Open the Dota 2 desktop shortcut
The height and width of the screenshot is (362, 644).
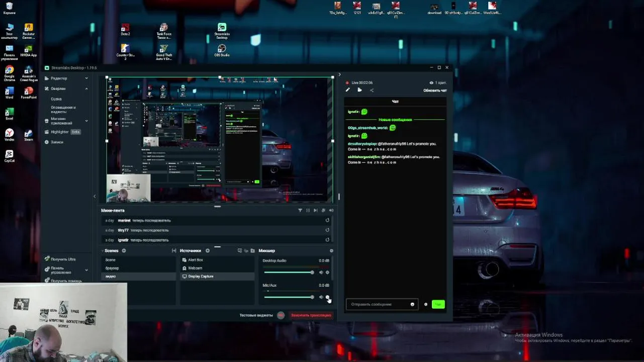coord(125,29)
